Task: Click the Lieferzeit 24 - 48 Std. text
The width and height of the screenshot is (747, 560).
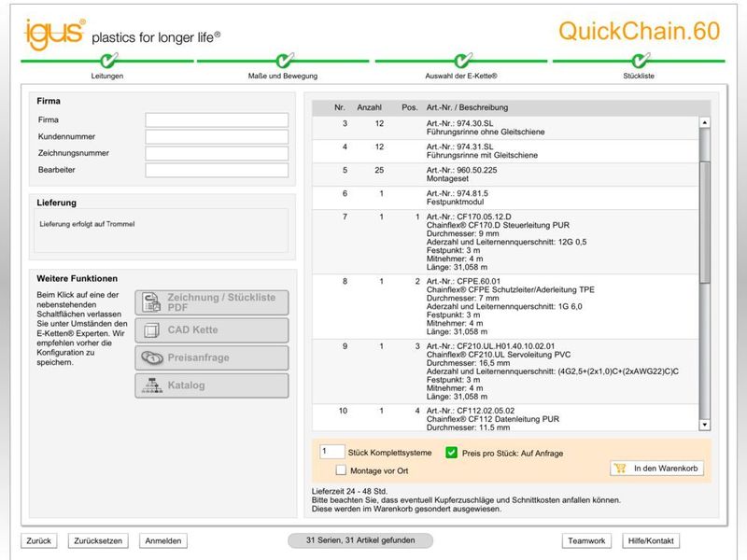Action: (349, 491)
